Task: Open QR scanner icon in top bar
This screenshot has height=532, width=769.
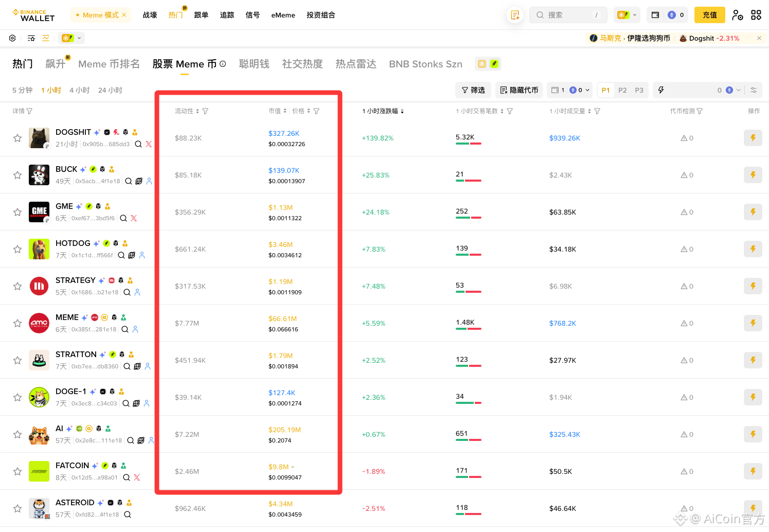Action: (756, 15)
